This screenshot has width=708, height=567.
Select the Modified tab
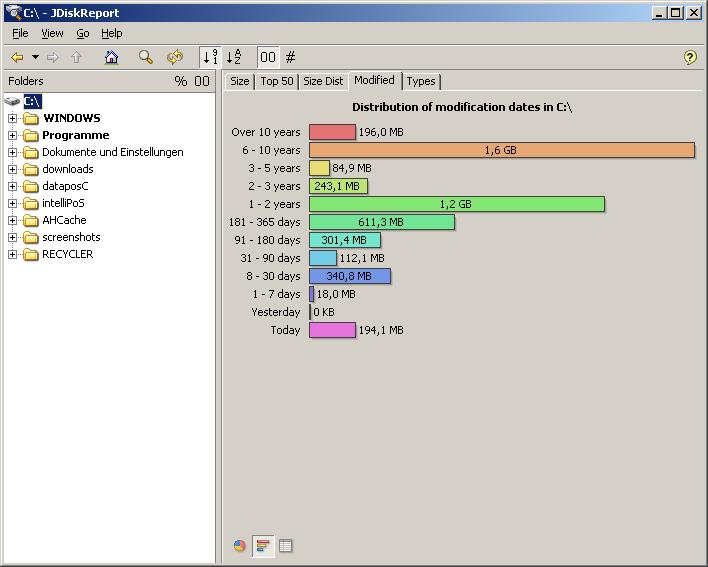click(374, 80)
